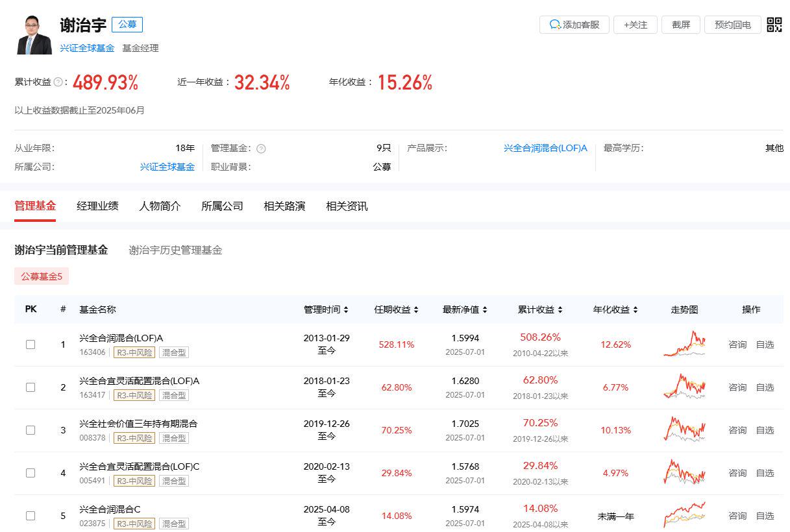Open the manager's profile photo
Viewport: 790px width, 532px height.
(34, 35)
